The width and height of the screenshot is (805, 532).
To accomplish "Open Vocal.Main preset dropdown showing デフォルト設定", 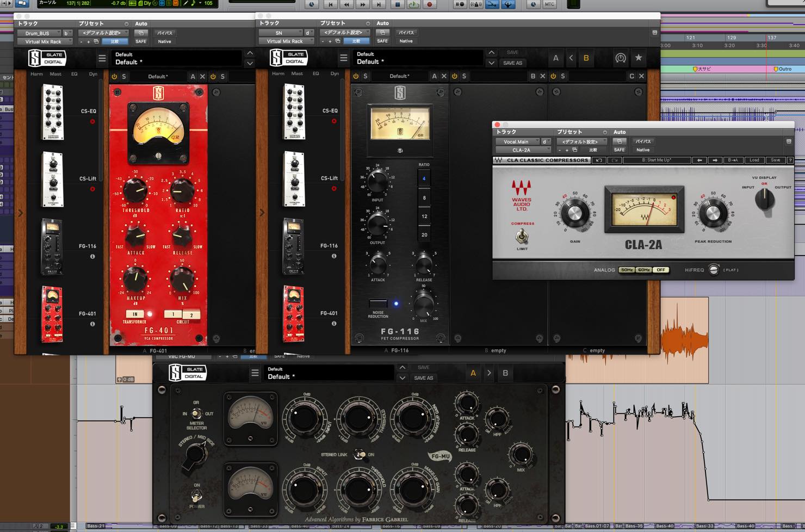I will pyautogui.click(x=581, y=141).
